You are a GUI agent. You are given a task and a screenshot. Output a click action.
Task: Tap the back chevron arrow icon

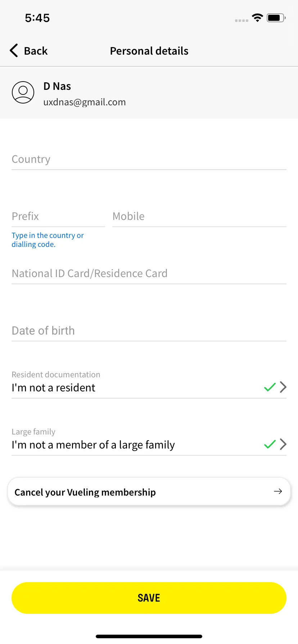(x=14, y=51)
